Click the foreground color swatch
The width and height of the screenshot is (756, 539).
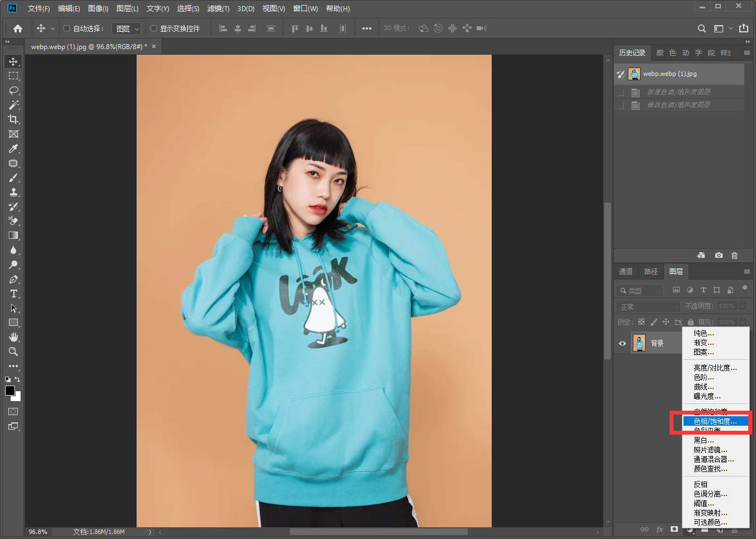[10, 391]
